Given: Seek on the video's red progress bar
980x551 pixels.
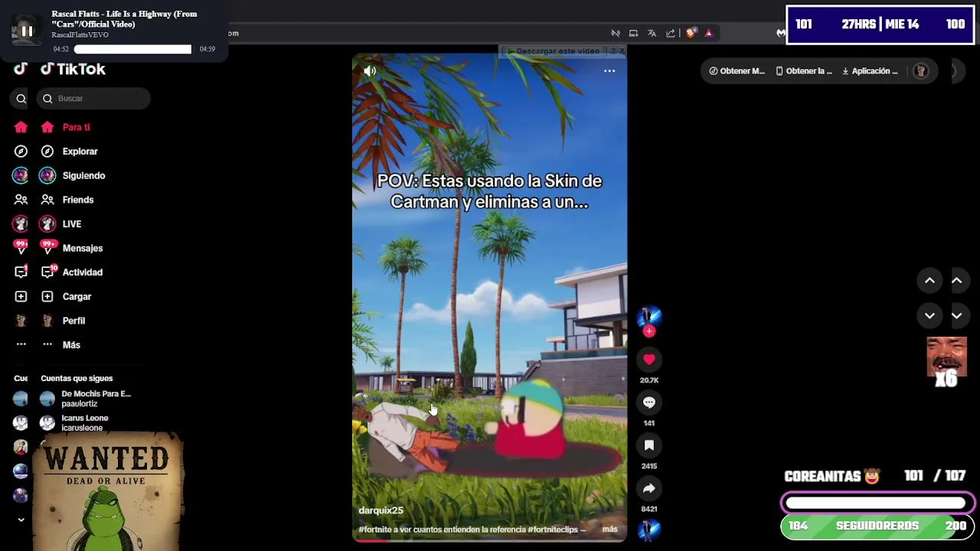Looking at the screenshot, I should [x=489, y=540].
